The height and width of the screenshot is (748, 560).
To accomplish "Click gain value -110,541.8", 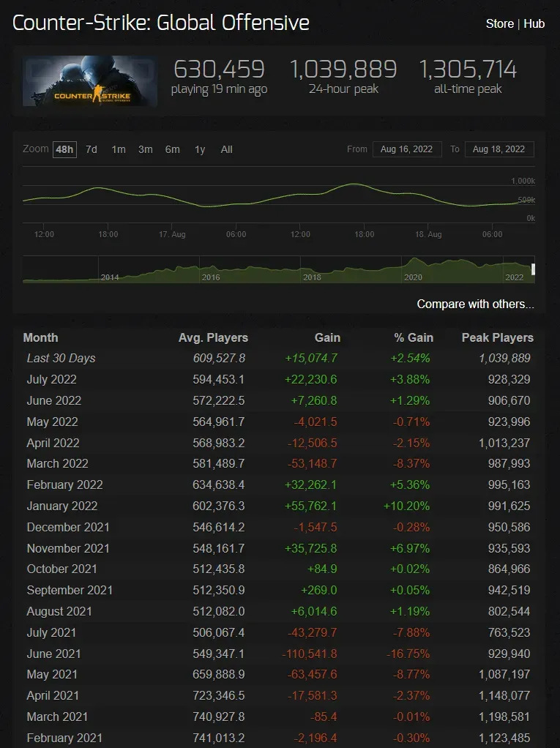I will tap(310, 654).
